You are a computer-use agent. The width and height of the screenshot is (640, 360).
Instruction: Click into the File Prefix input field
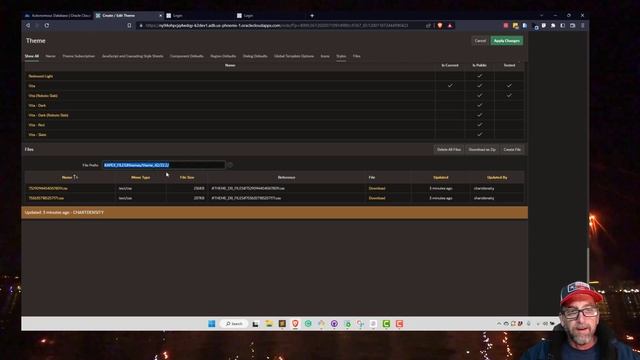[163, 165]
